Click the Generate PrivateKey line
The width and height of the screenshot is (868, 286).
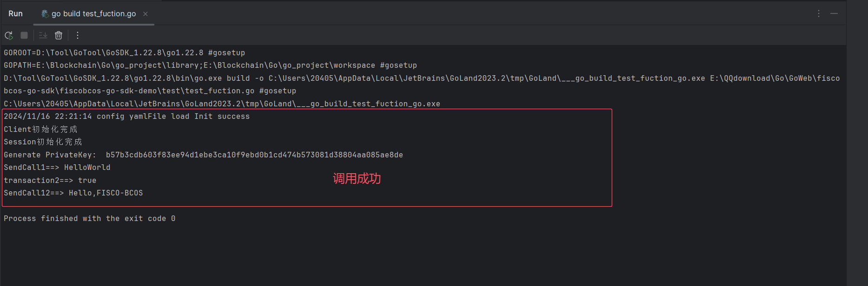click(204, 155)
